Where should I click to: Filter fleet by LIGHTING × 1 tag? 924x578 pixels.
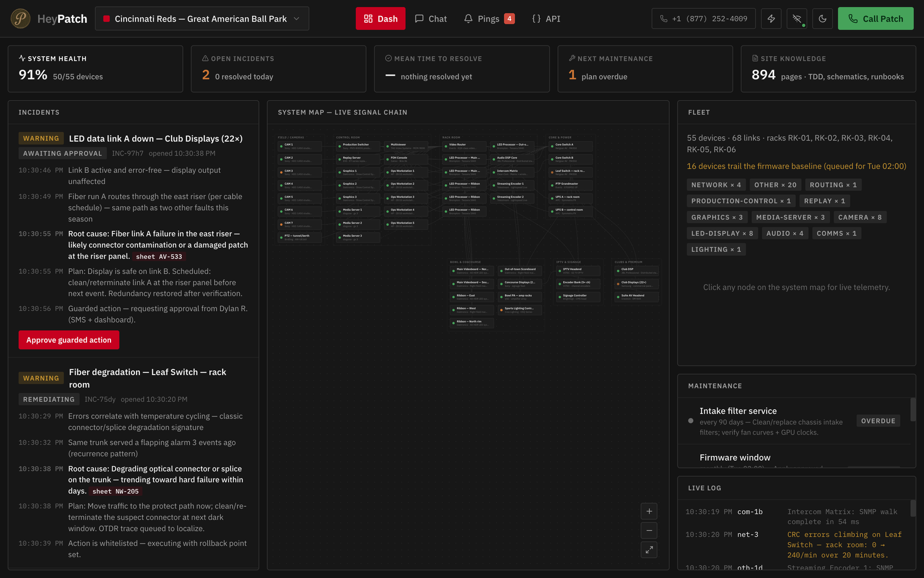716,250
